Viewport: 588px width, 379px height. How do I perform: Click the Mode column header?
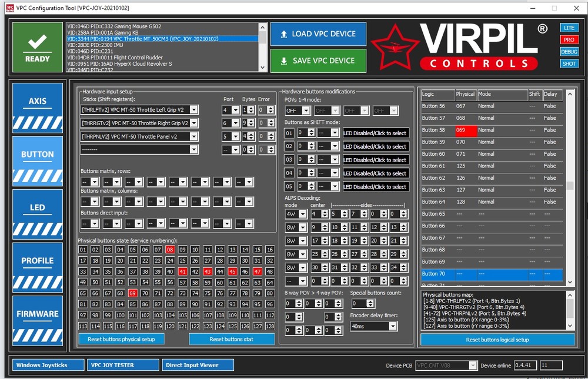pyautogui.click(x=502, y=95)
